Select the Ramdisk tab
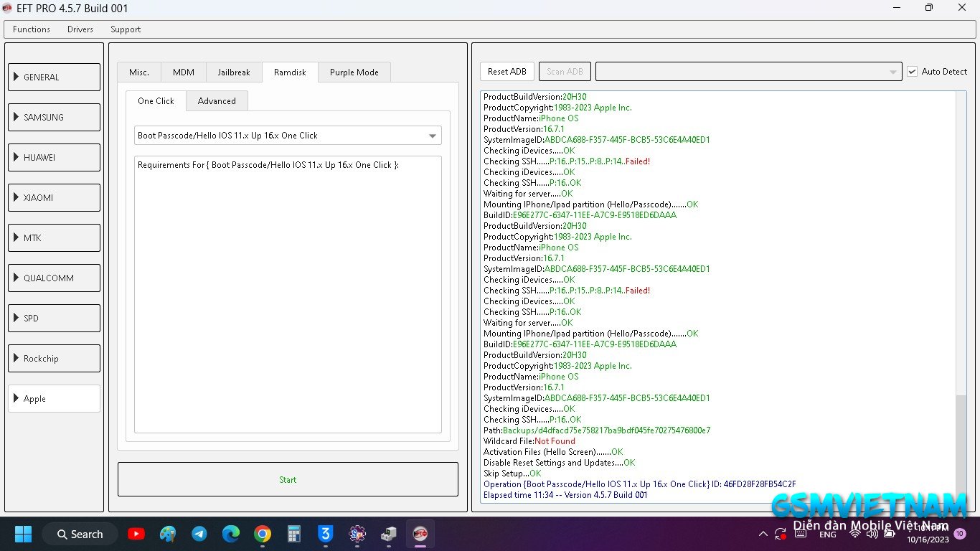Image resolution: width=980 pixels, height=551 pixels. [x=290, y=72]
